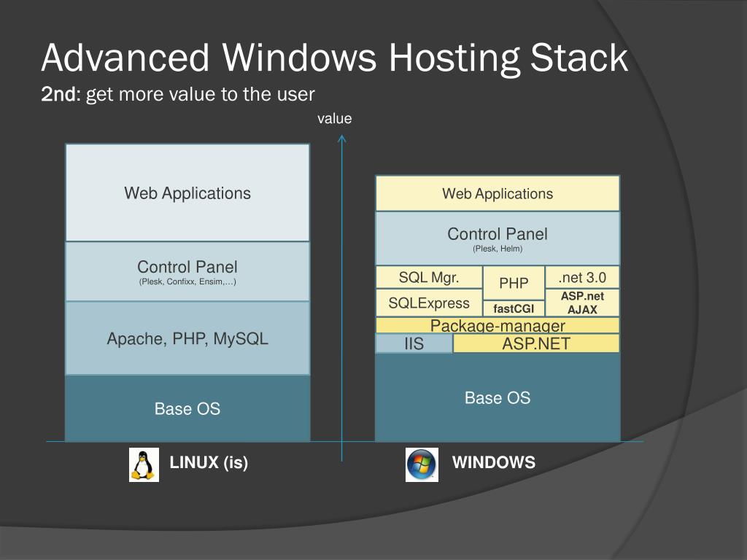
Task: Click the 'Package-manager' block
Action: pyautogui.click(x=498, y=325)
